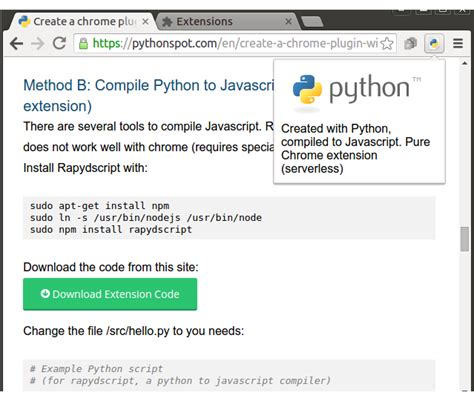This screenshot has width=474, height=401.
Task: Bookmark this page with the star icon
Action: (x=387, y=43)
